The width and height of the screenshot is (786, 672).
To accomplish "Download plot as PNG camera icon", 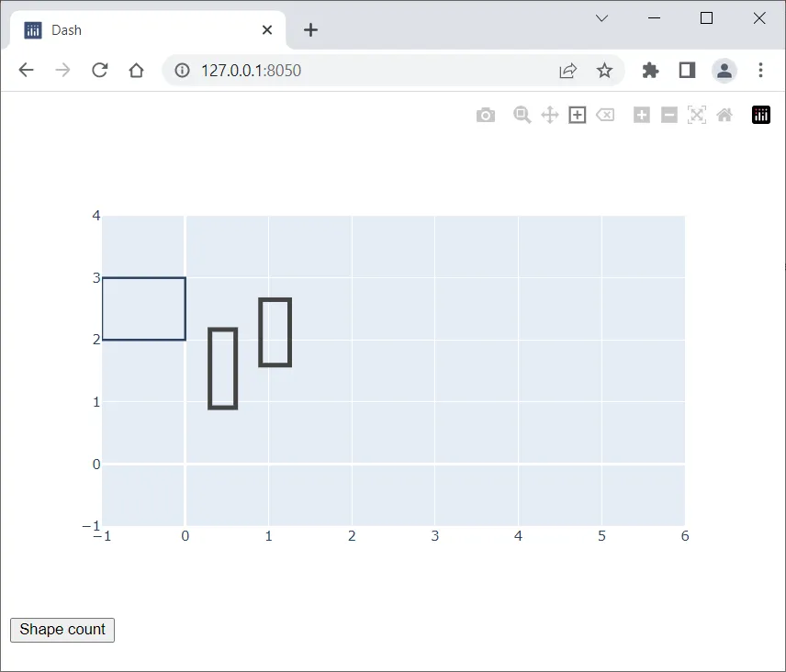I will (485, 116).
